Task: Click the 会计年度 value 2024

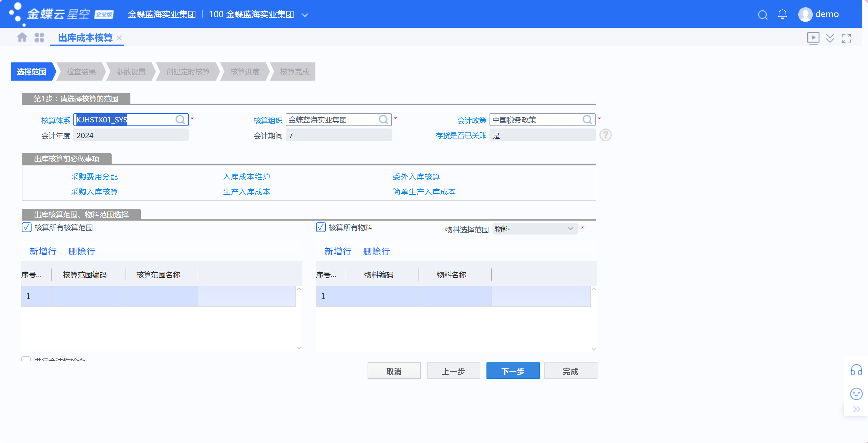Action: tap(131, 135)
